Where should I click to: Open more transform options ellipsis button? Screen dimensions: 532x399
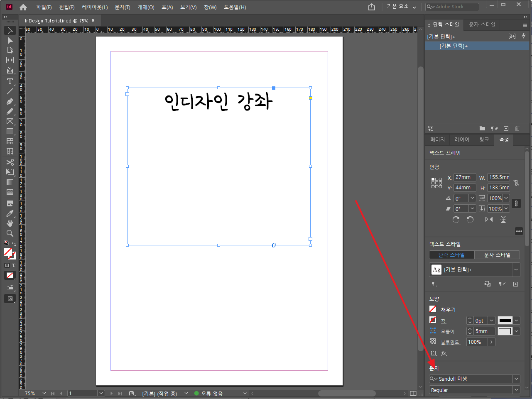click(519, 231)
